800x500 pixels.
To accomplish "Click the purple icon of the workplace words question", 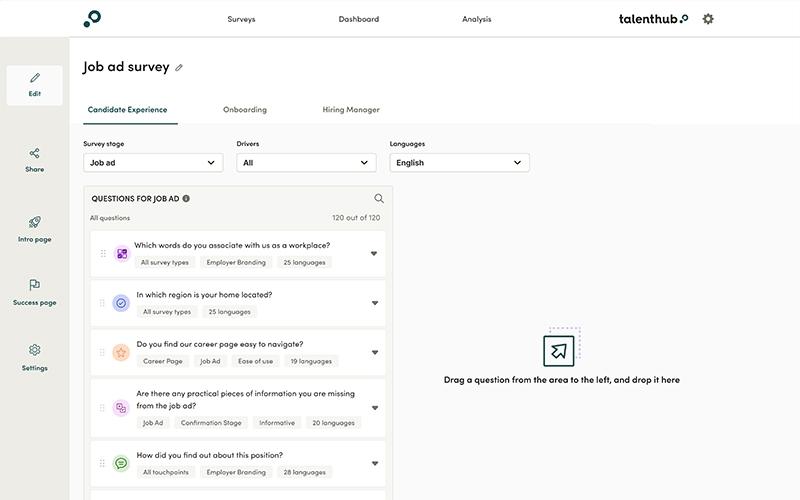I will 122,254.
